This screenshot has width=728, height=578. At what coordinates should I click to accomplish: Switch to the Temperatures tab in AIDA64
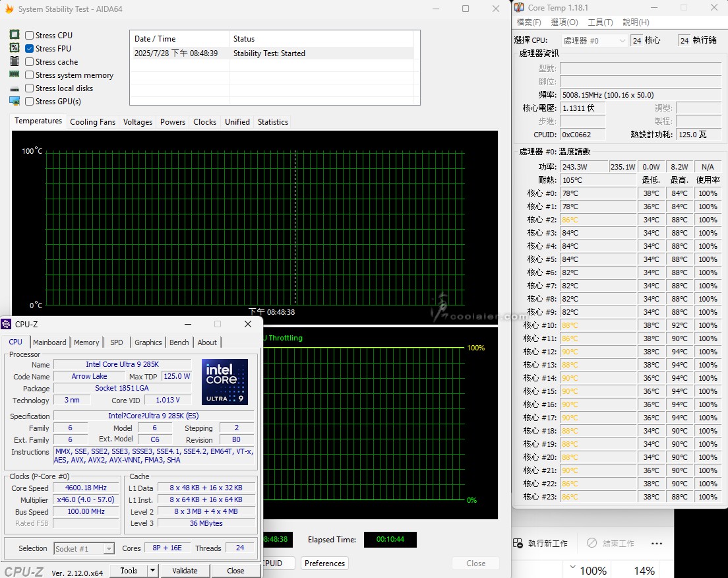point(38,121)
